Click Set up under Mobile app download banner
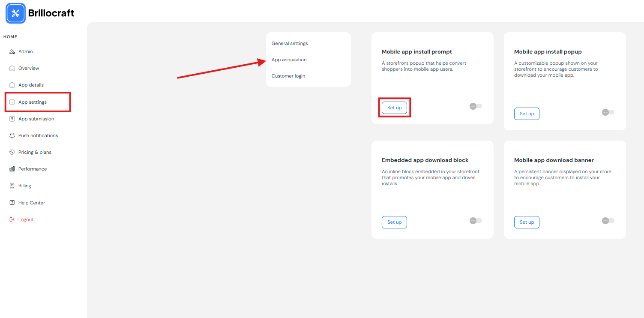The width and height of the screenshot is (644, 318). [x=527, y=222]
